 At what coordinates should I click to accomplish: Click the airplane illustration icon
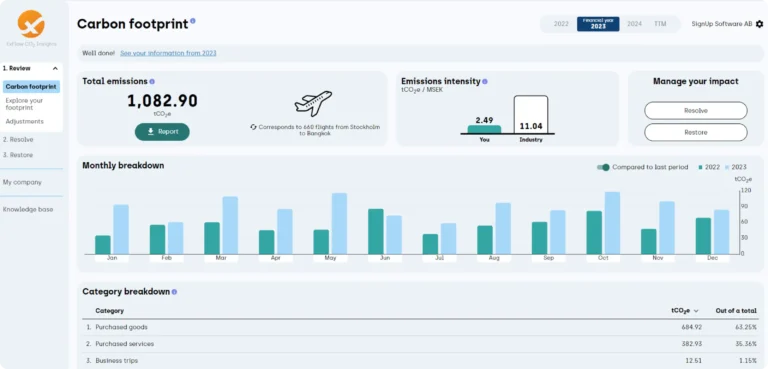pyautogui.click(x=313, y=103)
